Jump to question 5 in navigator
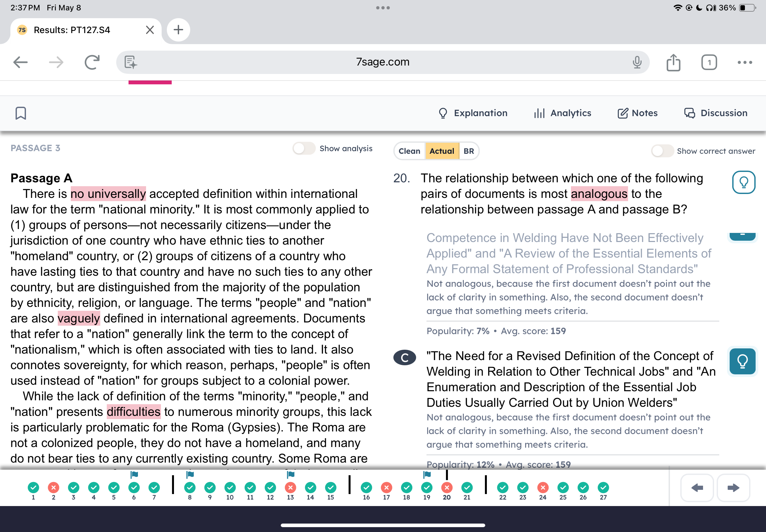Screen dimensions: 766x532 click(114, 488)
